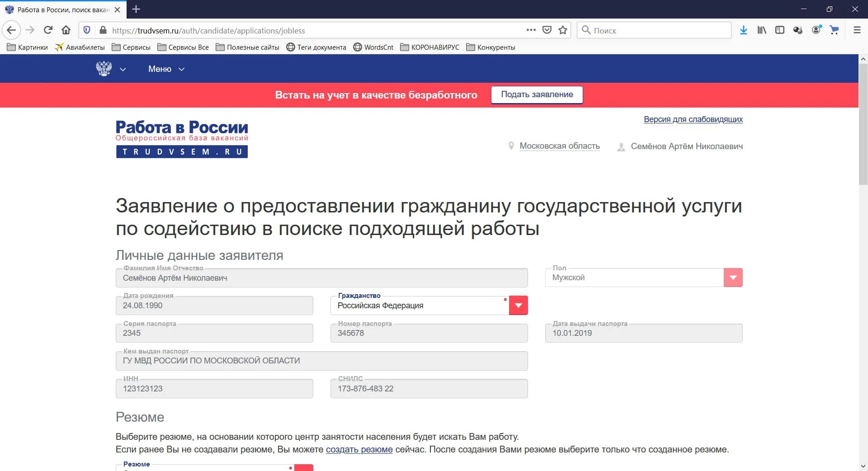Expand the chevron beside the coat of arms
The width and height of the screenshot is (868, 471).
click(123, 69)
